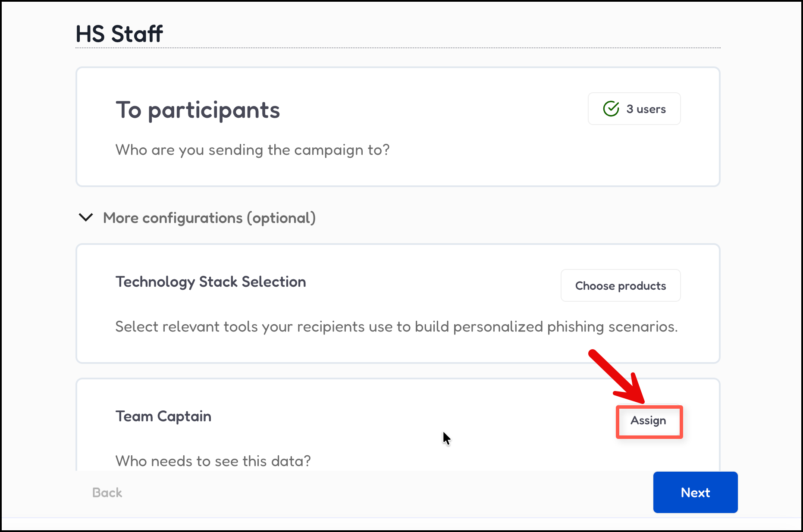The height and width of the screenshot is (532, 803).
Task: Click the More configurations (optional) label
Action: pos(209,218)
